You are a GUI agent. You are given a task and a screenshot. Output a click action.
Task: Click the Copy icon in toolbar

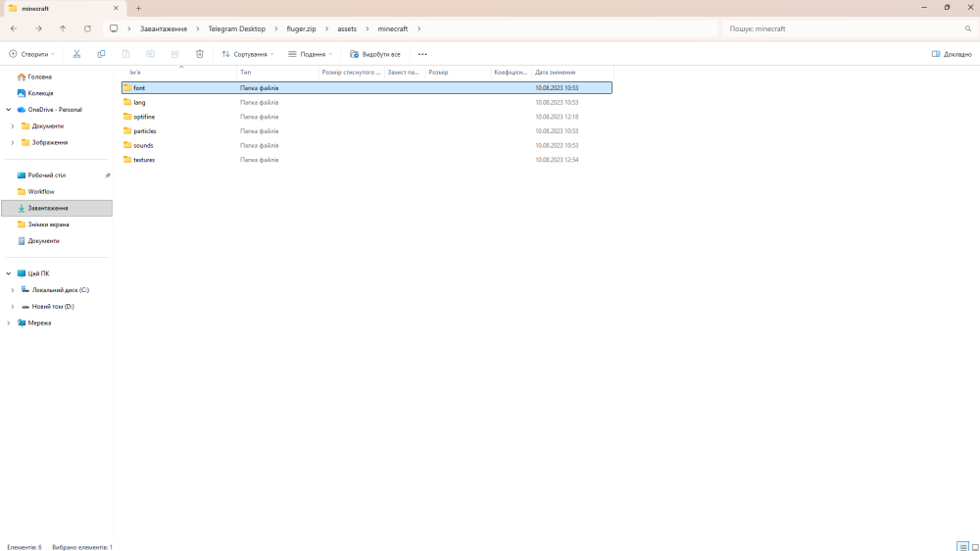[x=101, y=54]
